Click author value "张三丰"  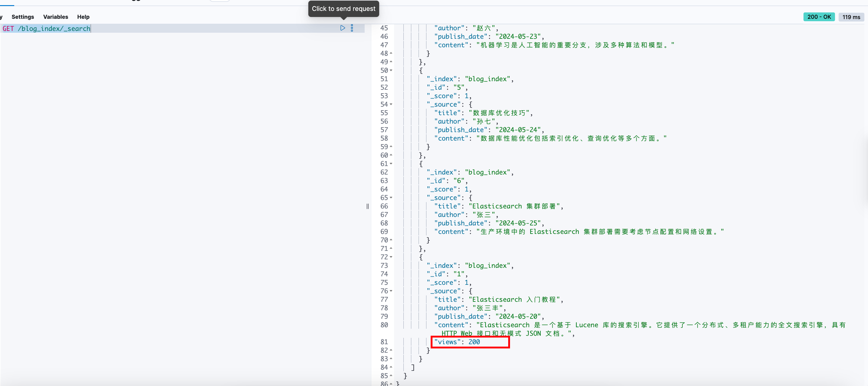[x=487, y=308]
